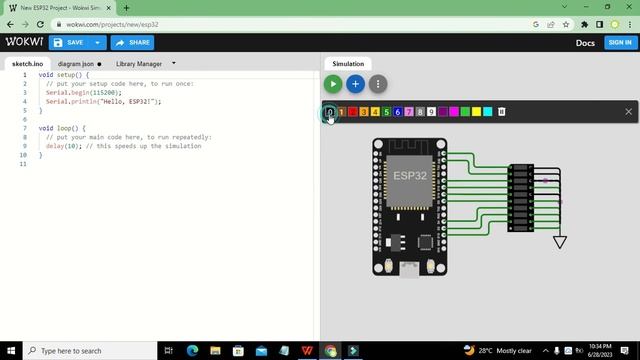
Task: Open the simulation three-dot options menu
Action: (x=378, y=84)
